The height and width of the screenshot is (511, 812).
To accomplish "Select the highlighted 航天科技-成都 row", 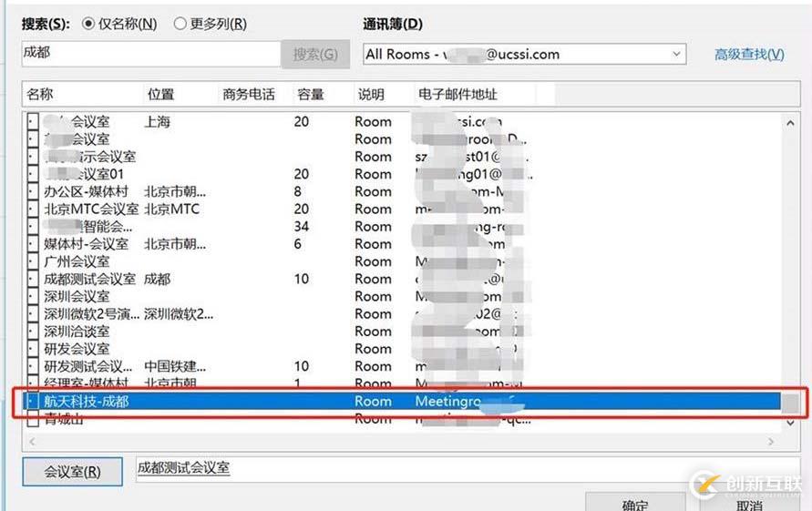I will tap(404, 402).
